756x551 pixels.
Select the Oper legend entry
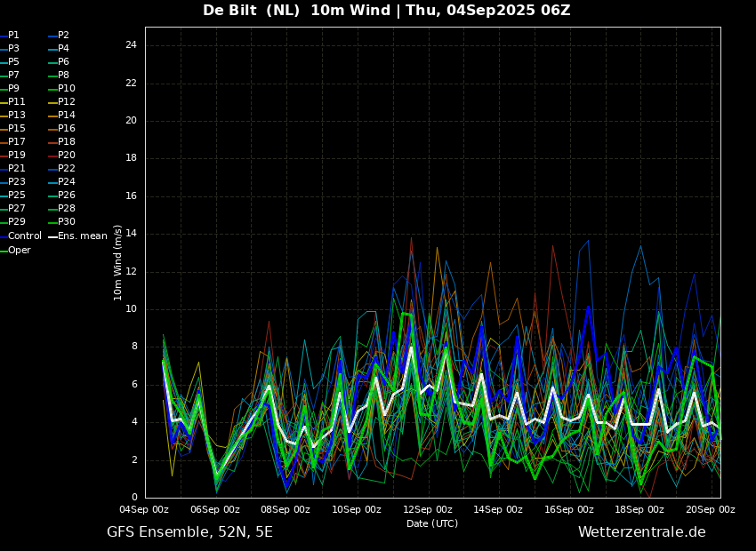[15, 251]
